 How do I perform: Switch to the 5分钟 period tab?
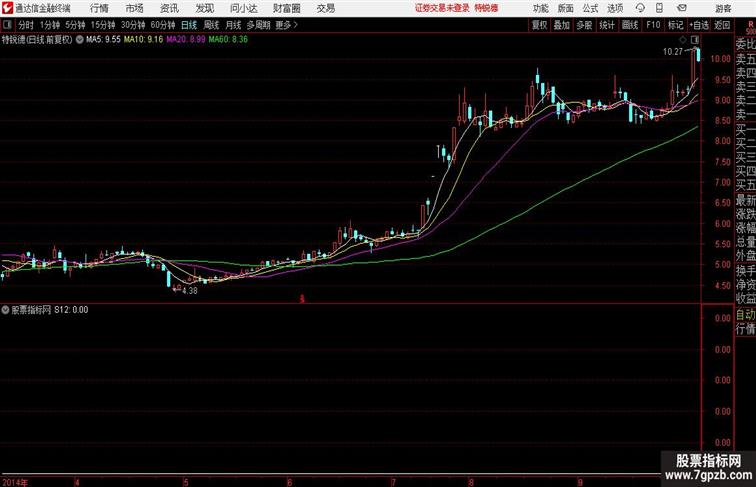point(75,25)
